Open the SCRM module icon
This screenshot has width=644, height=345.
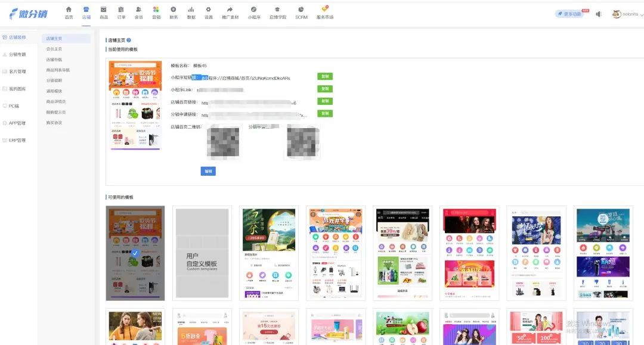pos(301,12)
